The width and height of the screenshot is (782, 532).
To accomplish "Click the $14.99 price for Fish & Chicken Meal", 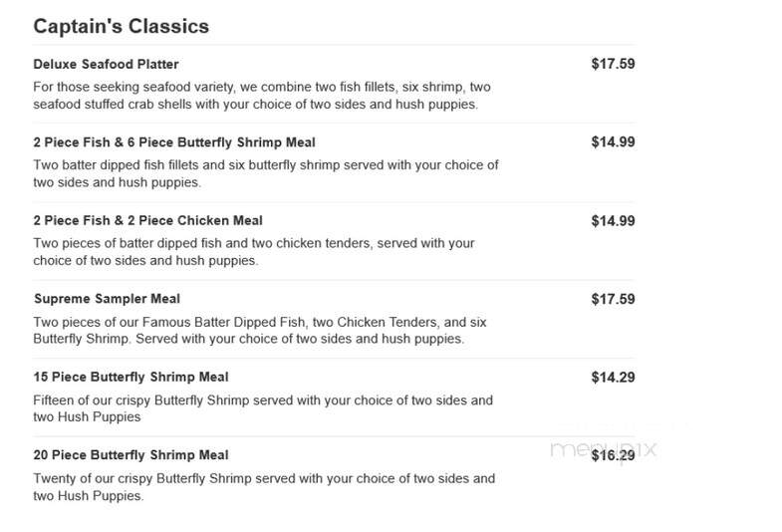I will [613, 221].
